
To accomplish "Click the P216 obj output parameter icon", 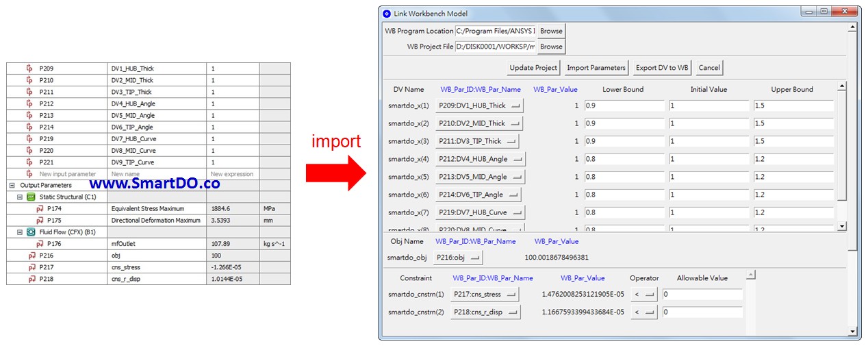I will [31, 256].
